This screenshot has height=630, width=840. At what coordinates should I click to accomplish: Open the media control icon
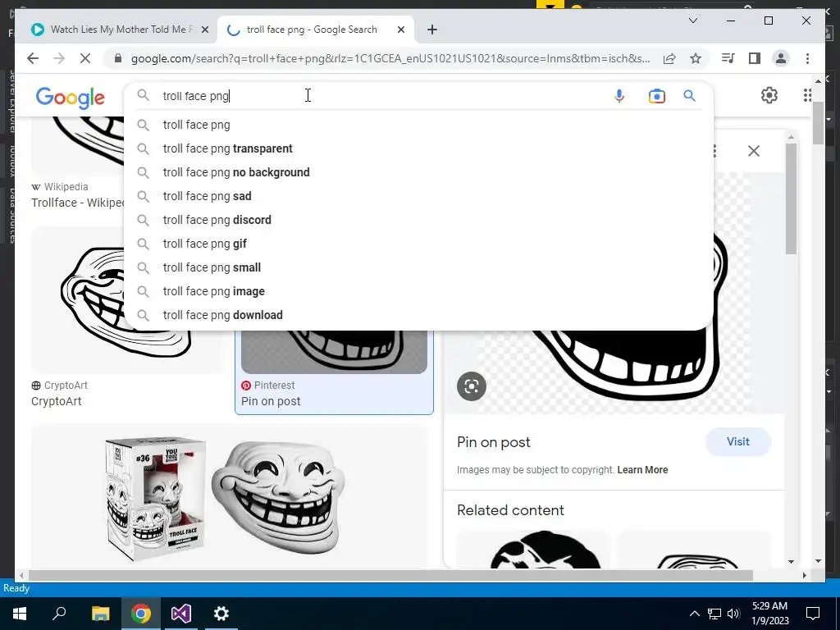click(728, 58)
